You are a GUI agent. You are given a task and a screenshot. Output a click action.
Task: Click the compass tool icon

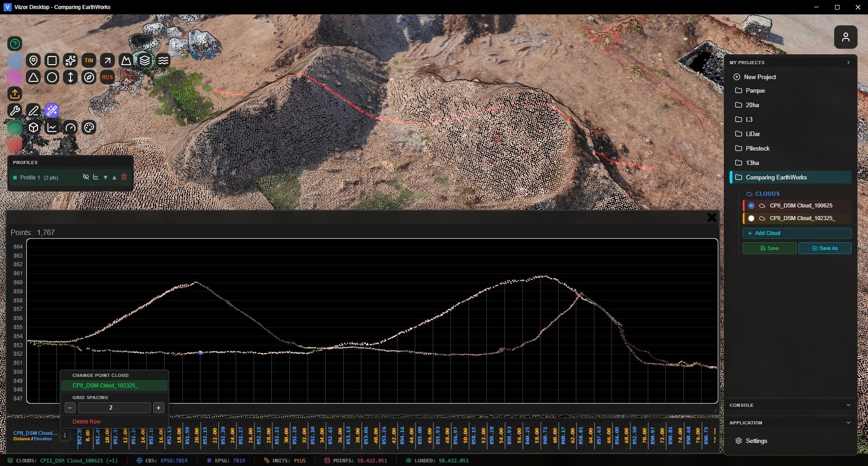pyautogui.click(x=89, y=77)
